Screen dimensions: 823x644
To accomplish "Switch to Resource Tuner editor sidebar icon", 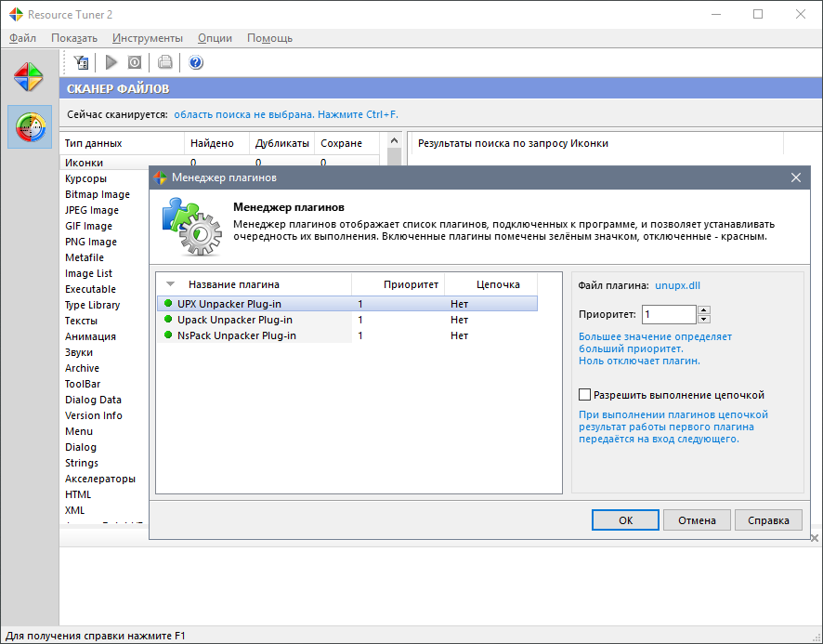I will (29, 77).
